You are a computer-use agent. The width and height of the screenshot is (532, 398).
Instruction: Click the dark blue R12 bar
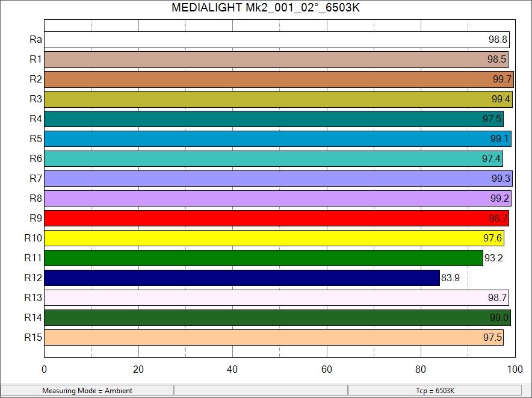(241, 278)
